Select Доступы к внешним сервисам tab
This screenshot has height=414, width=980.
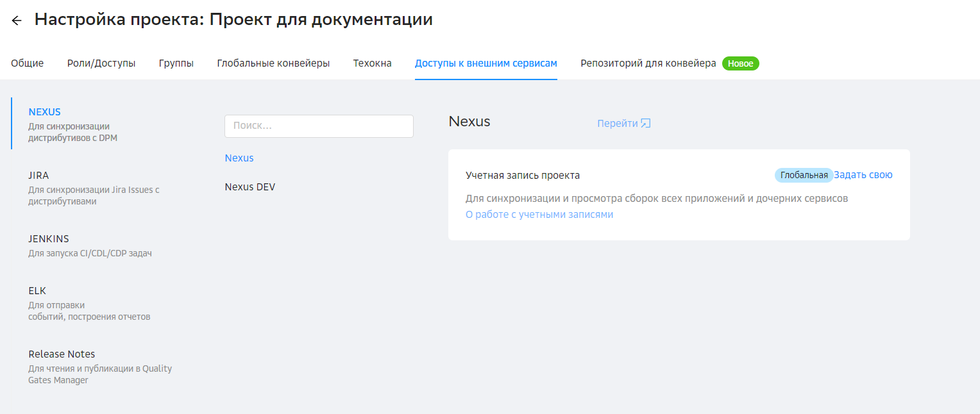(x=486, y=63)
